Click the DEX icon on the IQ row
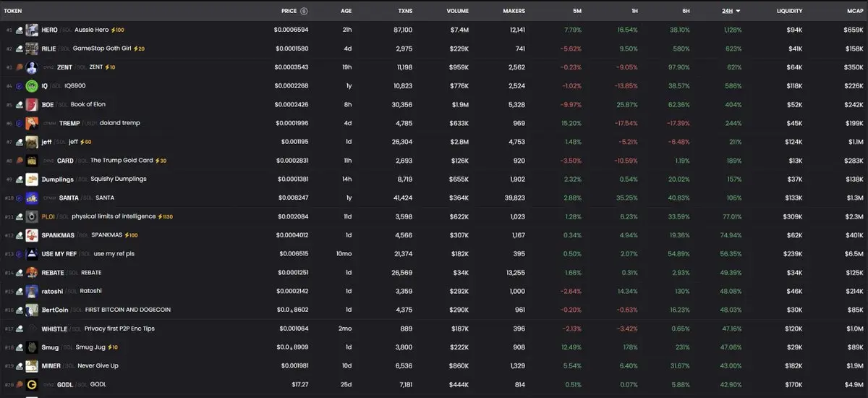The width and height of the screenshot is (868, 398). 20,86
